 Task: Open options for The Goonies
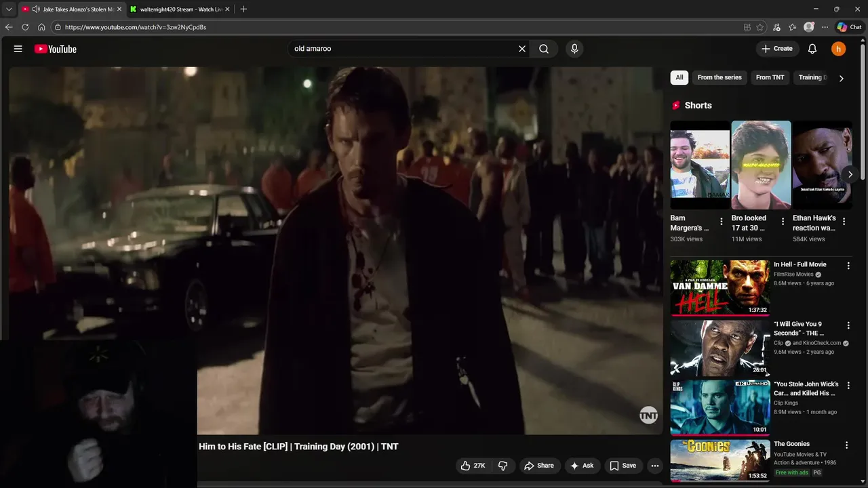pos(846,445)
